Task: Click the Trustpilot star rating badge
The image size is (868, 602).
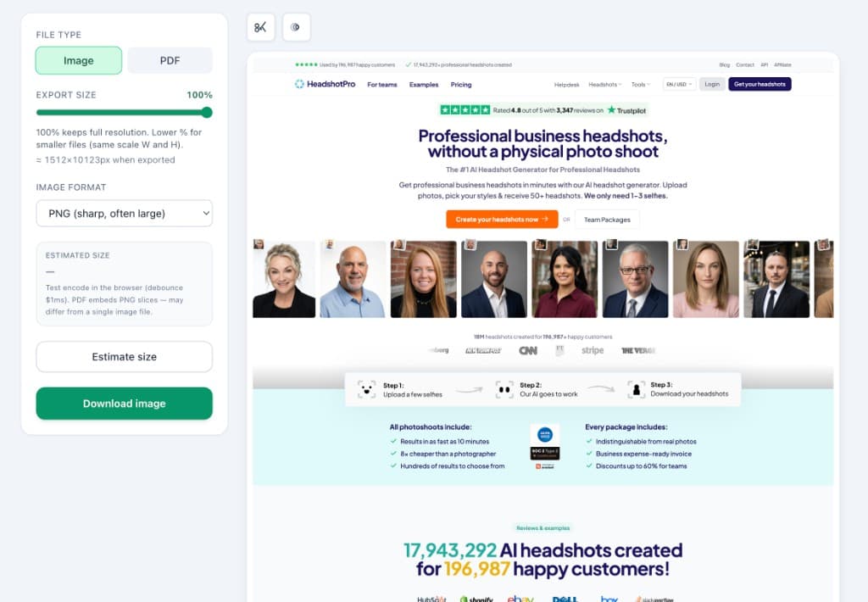Action: tap(542, 110)
